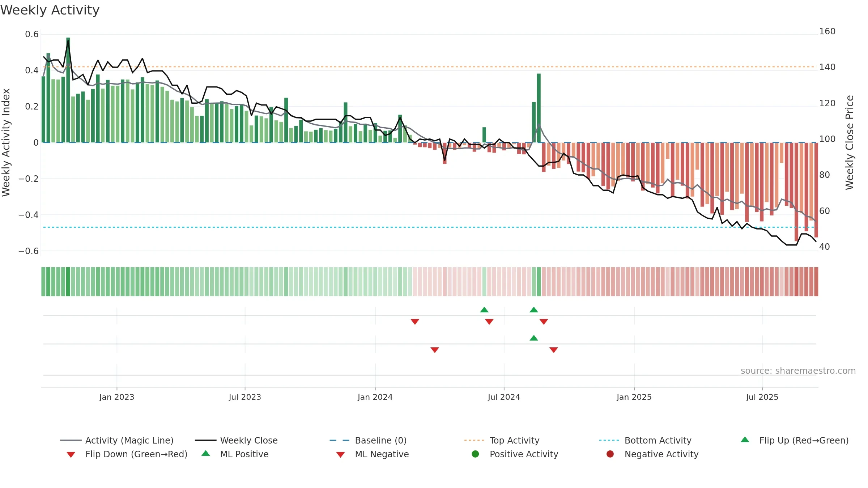The width and height of the screenshot is (868, 488).
Task: Click the green Flip Up triangle icon in legend
Action: point(745,440)
